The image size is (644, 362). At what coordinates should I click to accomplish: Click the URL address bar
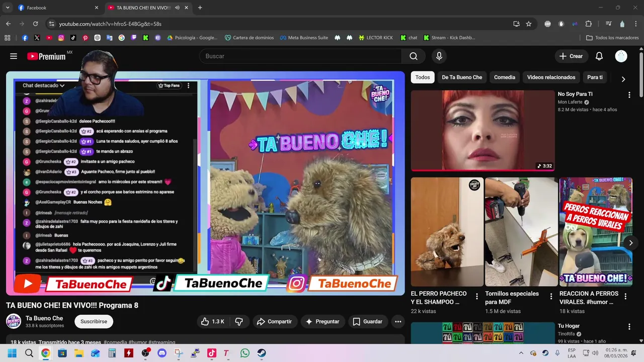[282, 24]
